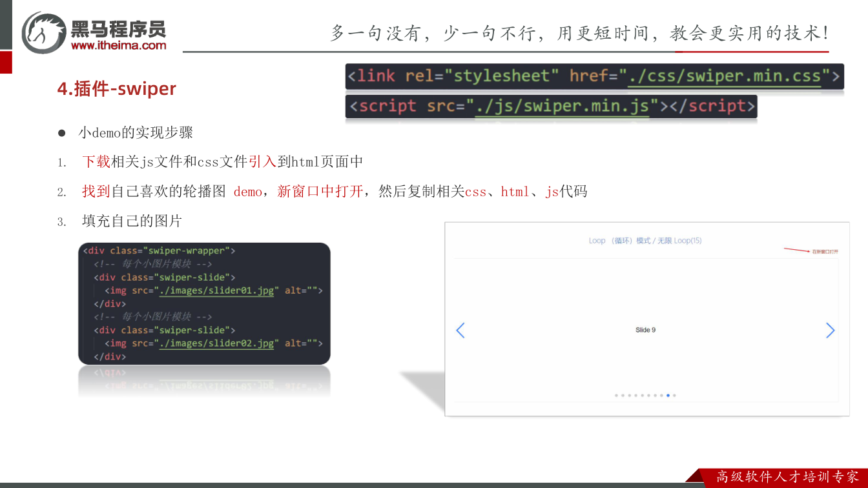Viewport: 868px width, 488px height.
Task: Click step 1 text starting with '下载'
Action: 223,162
